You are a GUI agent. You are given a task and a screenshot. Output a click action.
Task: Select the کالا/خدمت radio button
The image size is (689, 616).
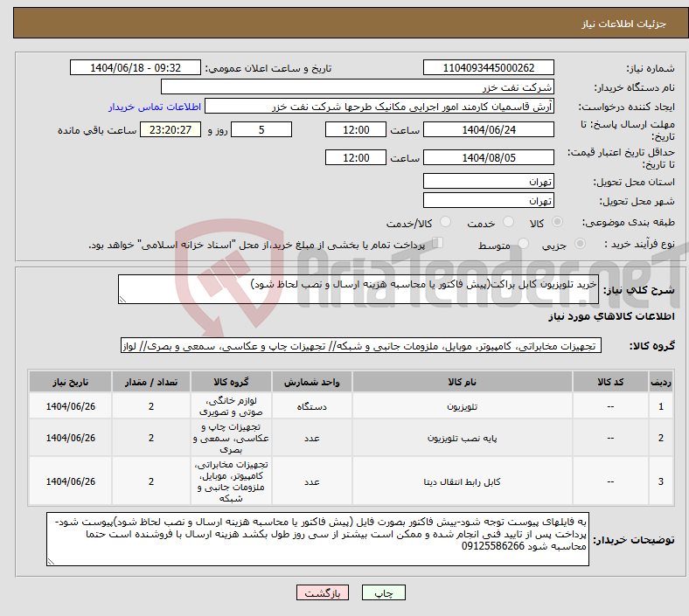(446, 222)
